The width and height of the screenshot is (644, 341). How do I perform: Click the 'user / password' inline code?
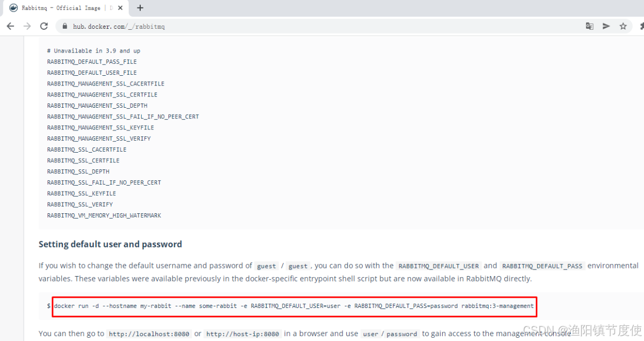(x=390, y=334)
